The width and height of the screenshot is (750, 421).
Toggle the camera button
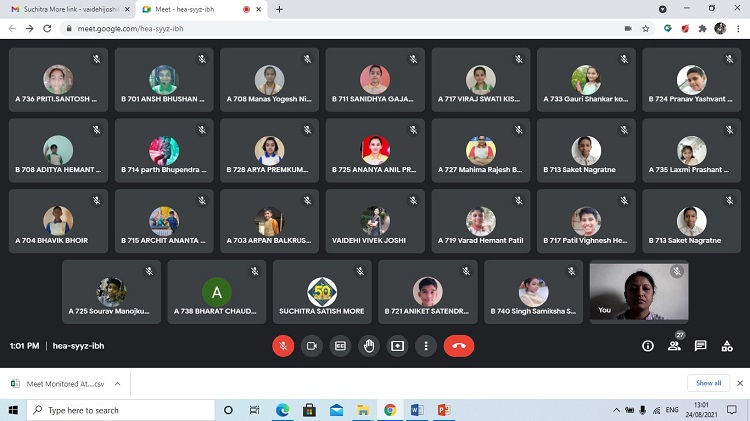pos(311,346)
